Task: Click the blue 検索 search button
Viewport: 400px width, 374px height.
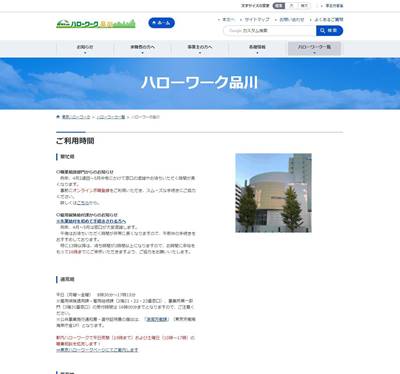Action: [329, 31]
